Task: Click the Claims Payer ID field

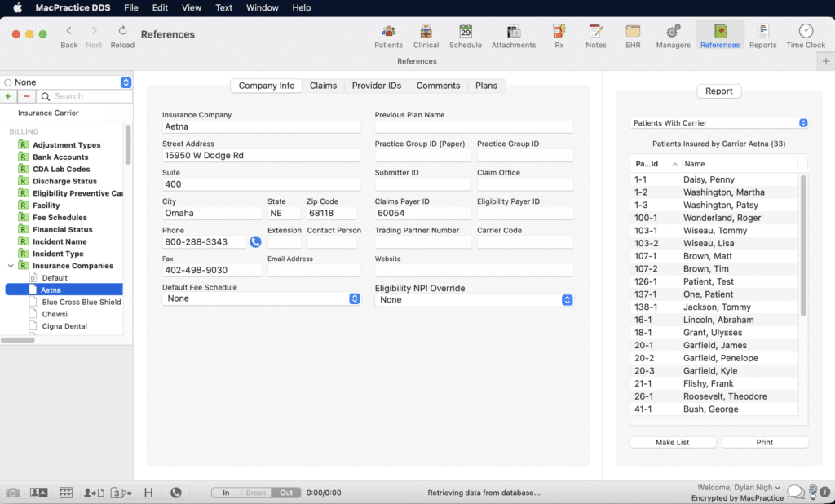Action: pyautogui.click(x=423, y=213)
